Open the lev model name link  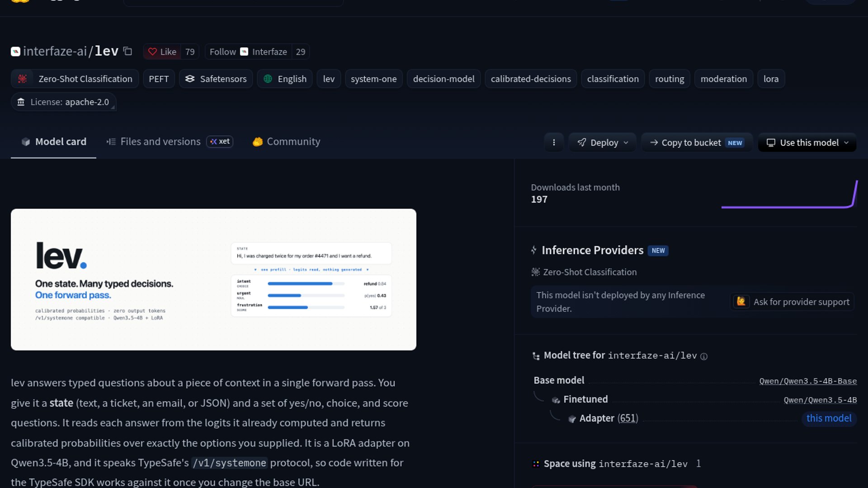[x=107, y=51]
